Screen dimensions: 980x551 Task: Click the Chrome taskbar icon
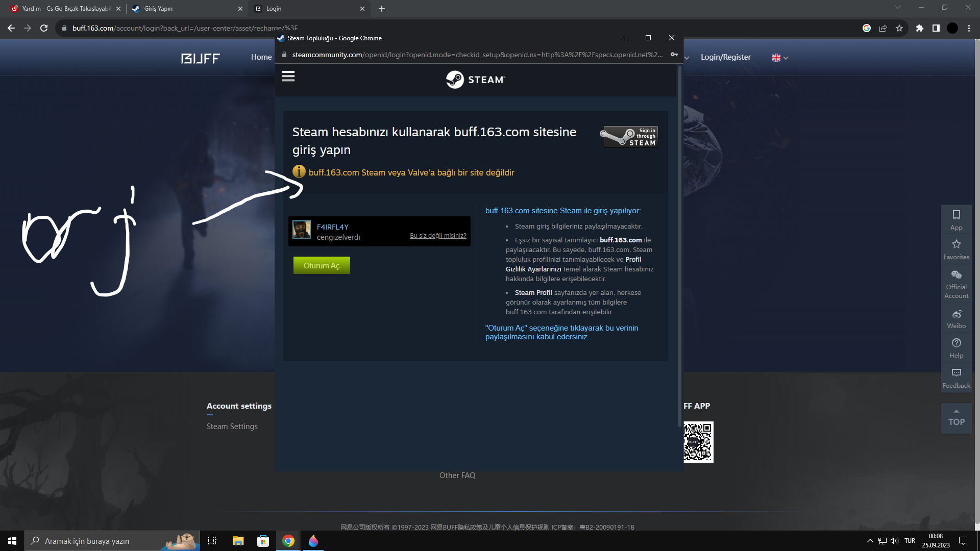(x=288, y=541)
